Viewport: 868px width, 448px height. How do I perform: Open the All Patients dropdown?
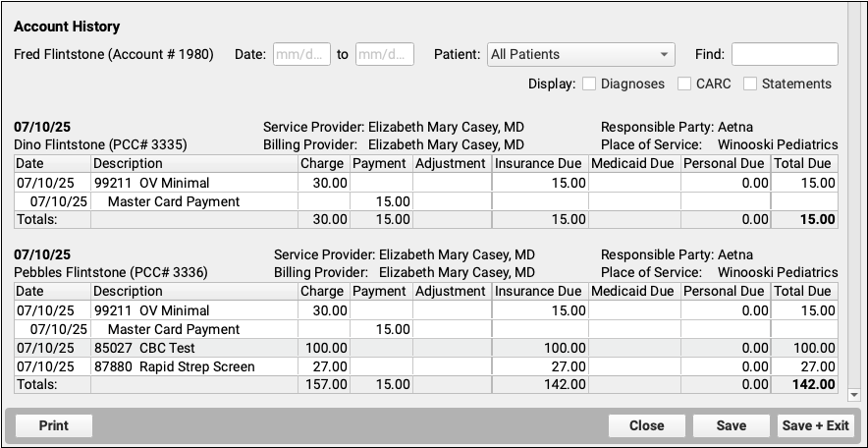click(580, 54)
